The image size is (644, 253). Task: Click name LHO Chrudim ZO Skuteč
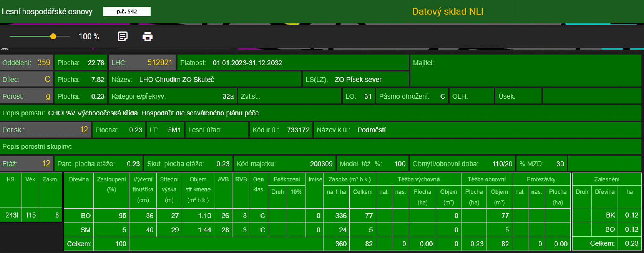tap(177, 80)
